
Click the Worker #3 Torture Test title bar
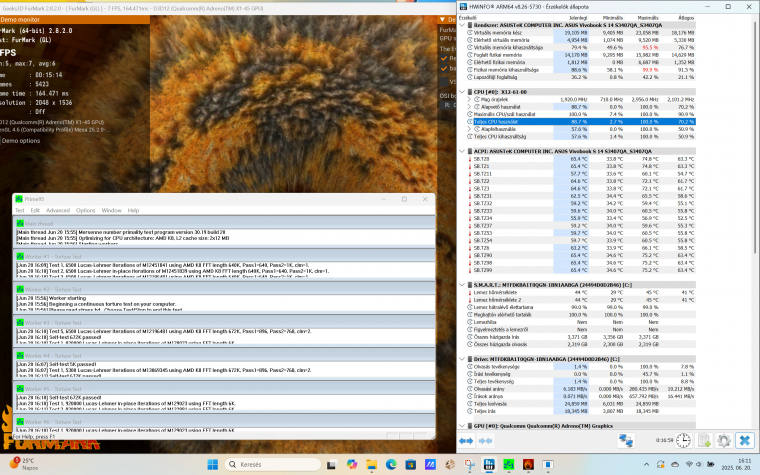[223, 322]
